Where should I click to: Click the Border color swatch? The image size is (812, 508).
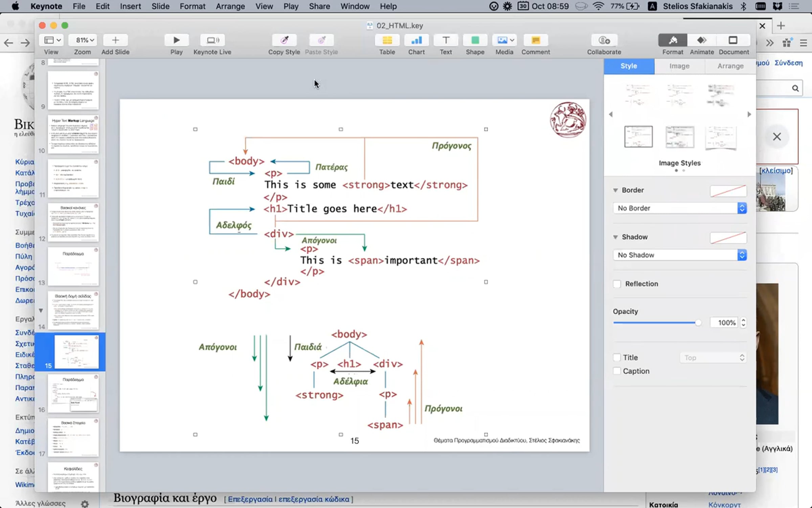[x=728, y=191]
